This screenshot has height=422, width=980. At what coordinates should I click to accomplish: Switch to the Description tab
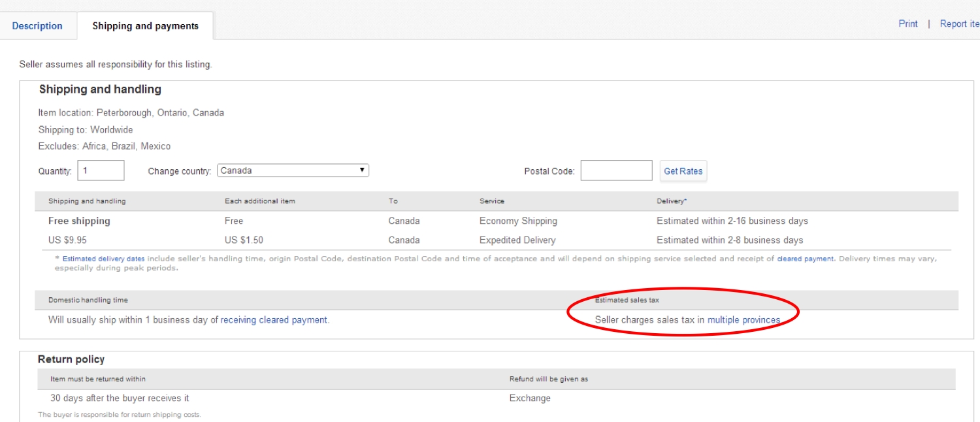coord(37,26)
